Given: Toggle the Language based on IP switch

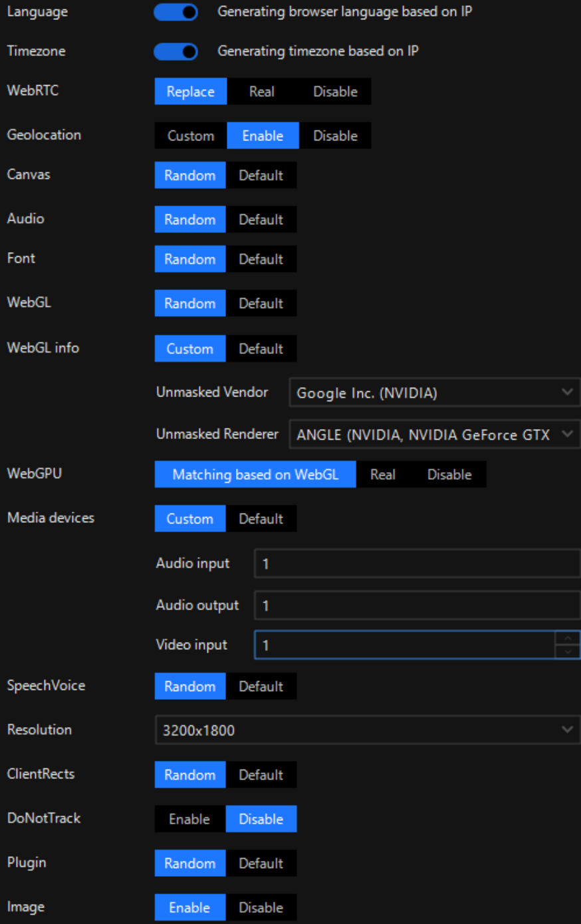Looking at the screenshot, I should (175, 12).
